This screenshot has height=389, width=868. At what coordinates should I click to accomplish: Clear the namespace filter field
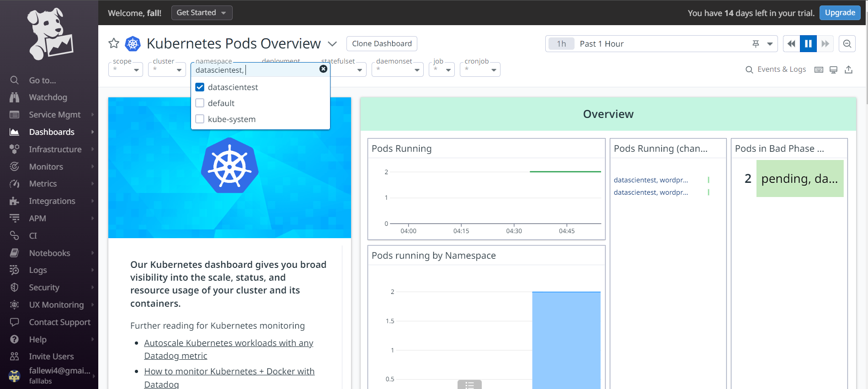point(323,69)
